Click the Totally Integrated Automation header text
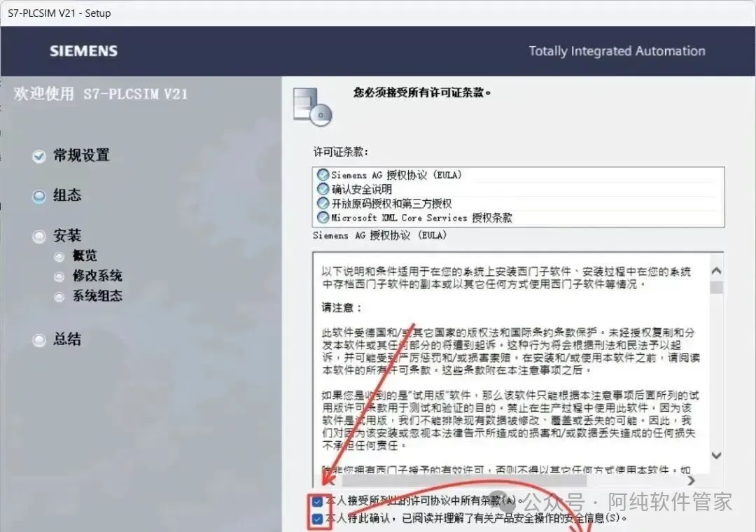This screenshot has height=532, width=756. 617,51
